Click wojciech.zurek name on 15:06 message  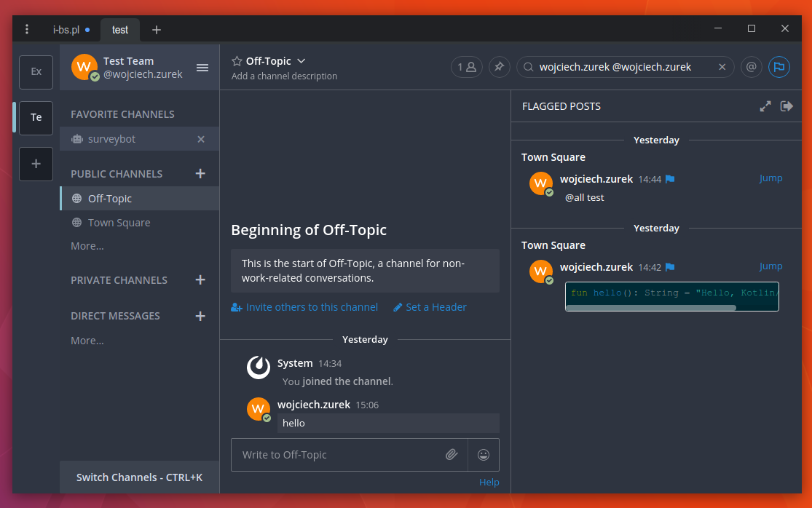pos(314,405)
